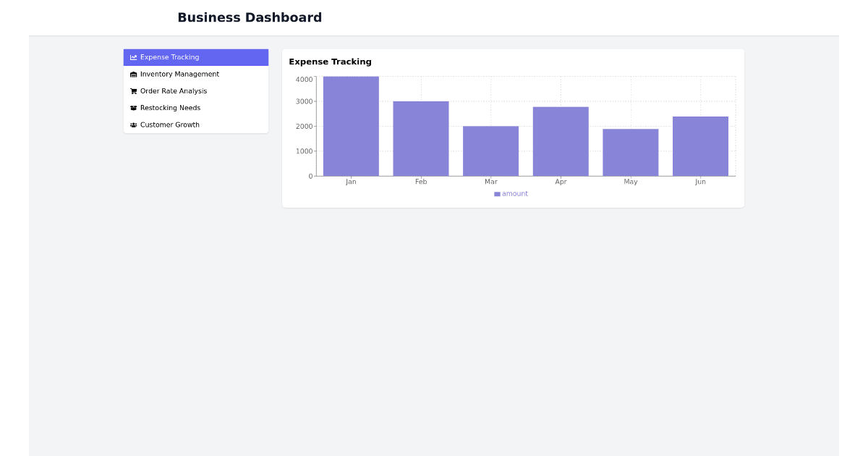Open the Inventory Management section

pos(179,74)
